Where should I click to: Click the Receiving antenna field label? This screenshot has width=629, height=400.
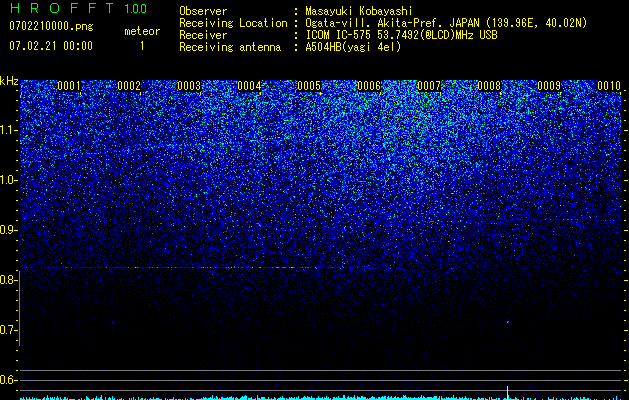[x=230, y=47]
